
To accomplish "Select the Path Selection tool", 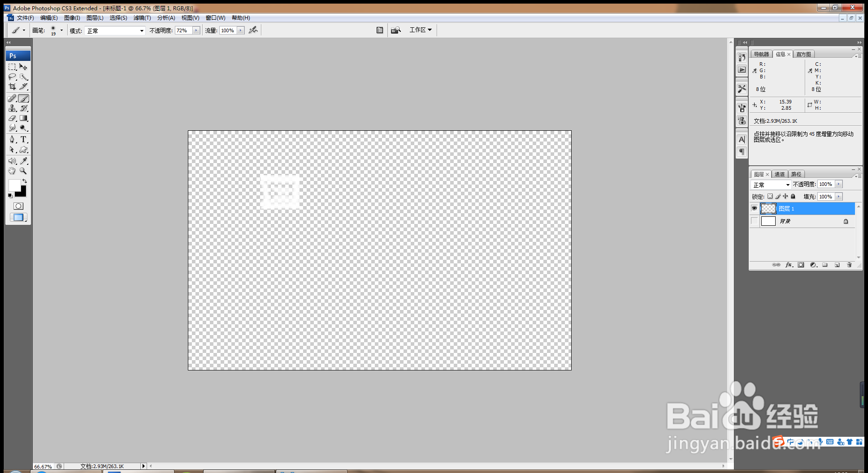I will pyautogui.click(x=12, y=150).
